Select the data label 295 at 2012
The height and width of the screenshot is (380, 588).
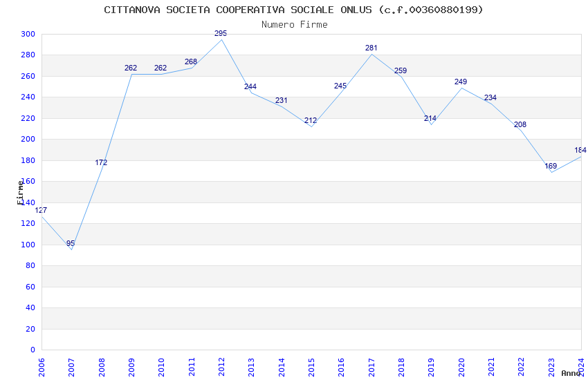pyautogui.click(x=221, y=33)
